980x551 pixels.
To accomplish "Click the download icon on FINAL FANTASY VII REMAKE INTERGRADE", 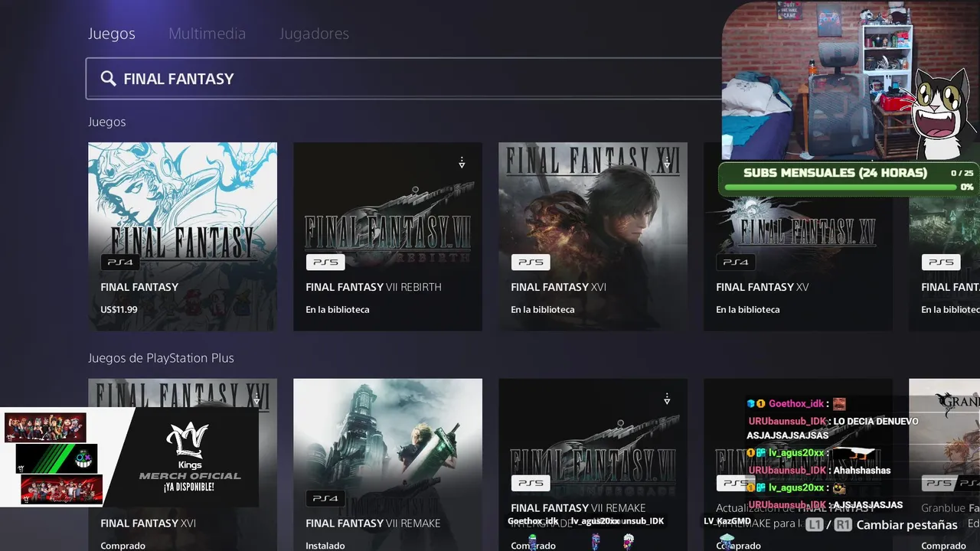I will pos(667,399).
